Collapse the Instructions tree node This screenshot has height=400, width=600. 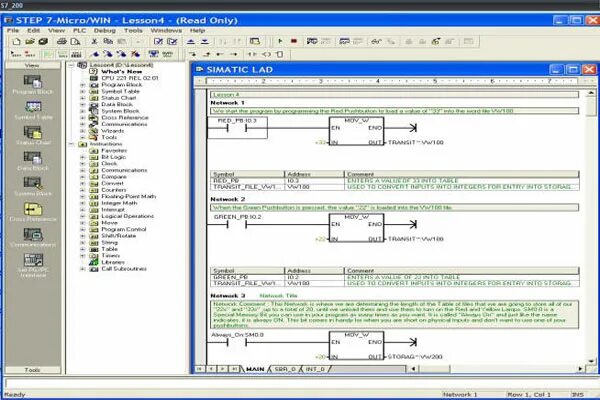coord(71,144)
